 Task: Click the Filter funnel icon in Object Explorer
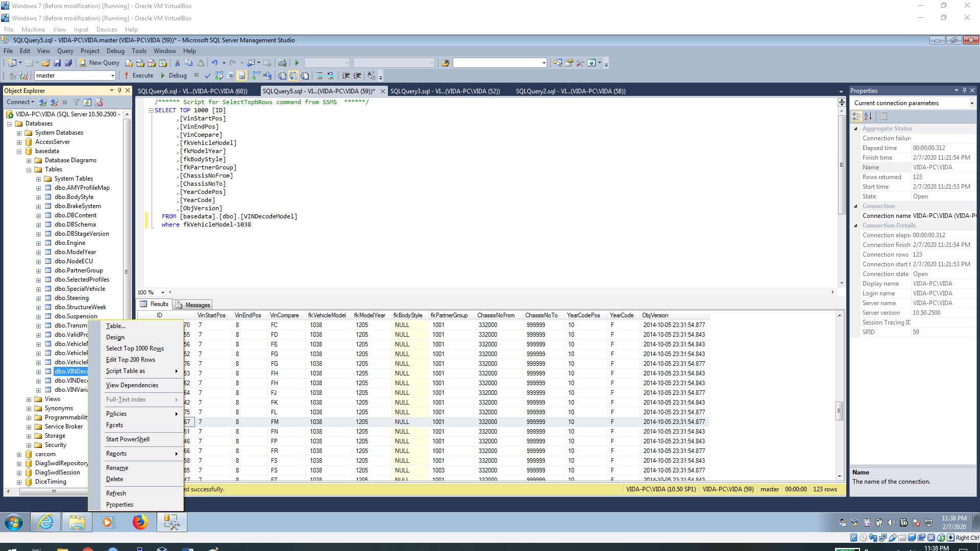(76, 102)
